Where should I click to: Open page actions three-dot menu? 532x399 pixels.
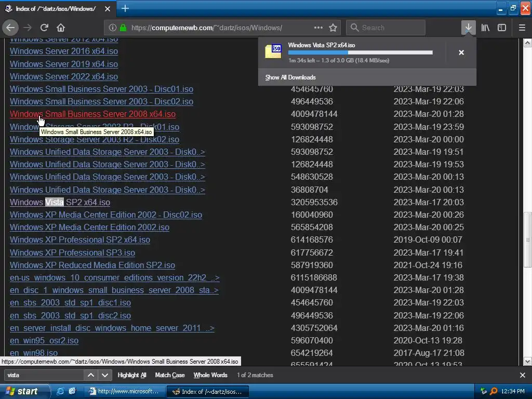(x=318, y=28)
